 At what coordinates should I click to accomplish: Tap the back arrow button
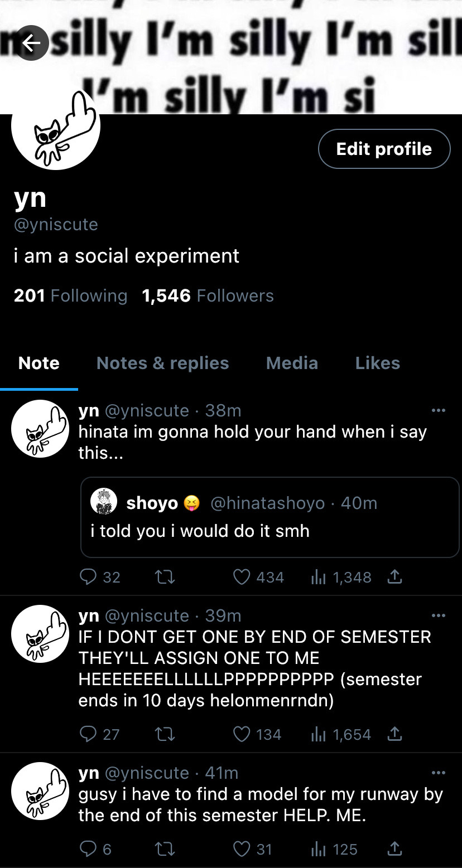32,43
